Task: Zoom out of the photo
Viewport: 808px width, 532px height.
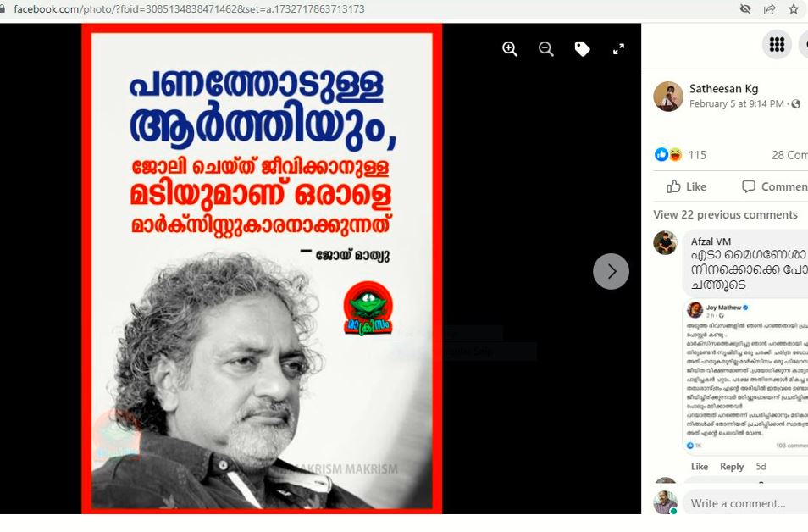Action: click(545, 49)
